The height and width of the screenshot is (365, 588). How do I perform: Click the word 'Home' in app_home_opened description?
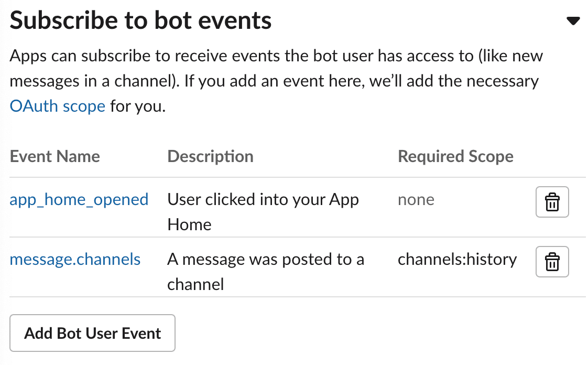[189, 224]
